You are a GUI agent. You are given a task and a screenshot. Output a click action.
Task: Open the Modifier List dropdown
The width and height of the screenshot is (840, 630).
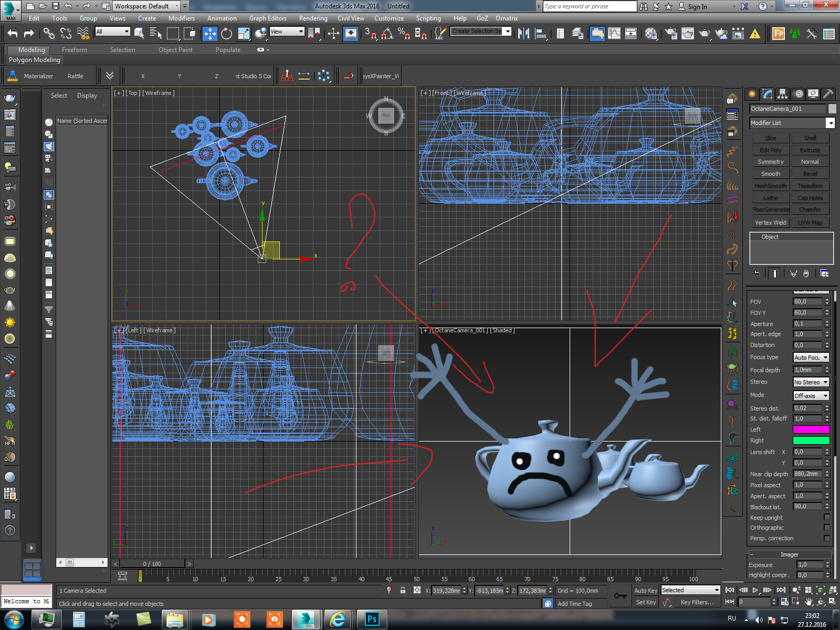792,123
